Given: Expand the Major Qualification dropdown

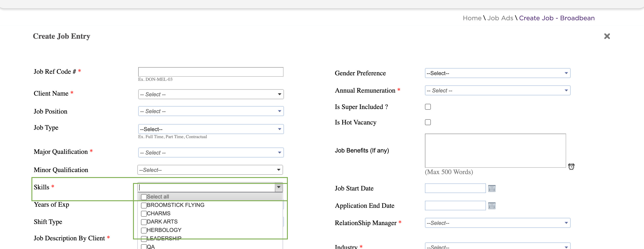Looking at the screenshot, I should pos(211,152).
